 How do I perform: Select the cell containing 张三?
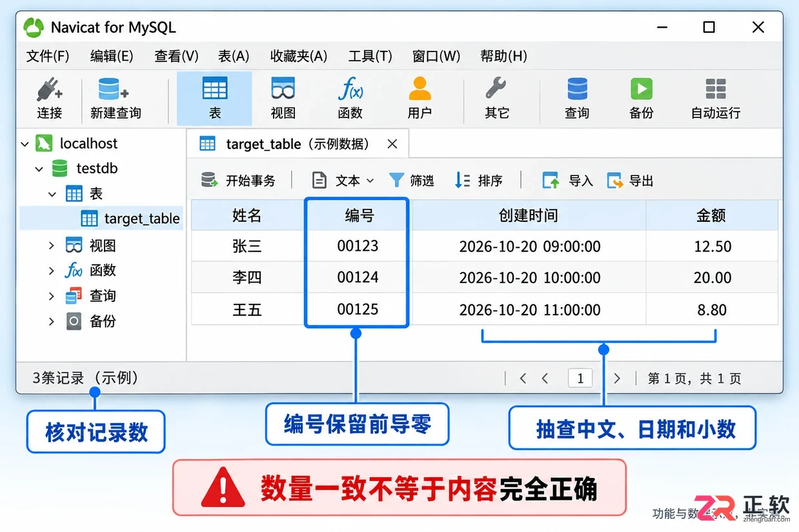(x=248, y=246)
